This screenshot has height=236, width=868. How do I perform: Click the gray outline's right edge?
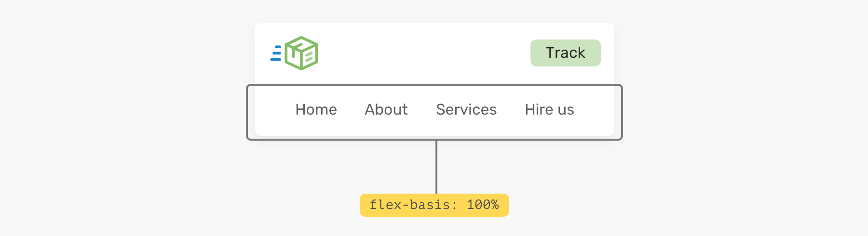(x=622, y=112)
